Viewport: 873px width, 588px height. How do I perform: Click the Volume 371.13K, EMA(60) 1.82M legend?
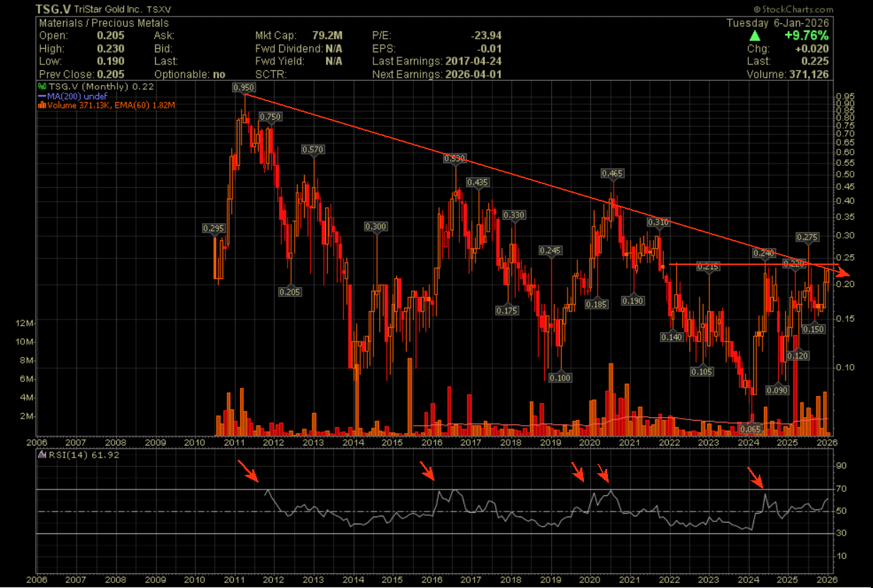[107, 105]
